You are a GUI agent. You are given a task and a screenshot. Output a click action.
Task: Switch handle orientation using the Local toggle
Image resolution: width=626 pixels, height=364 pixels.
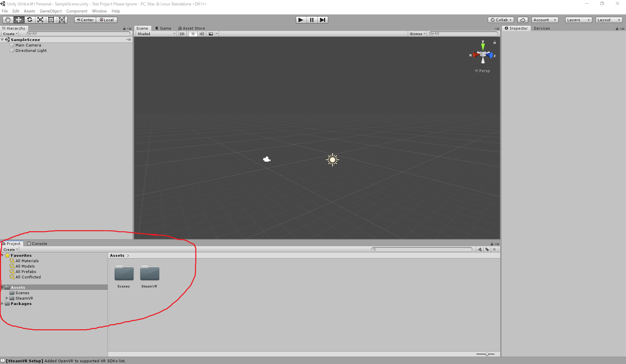click(107, 20)
